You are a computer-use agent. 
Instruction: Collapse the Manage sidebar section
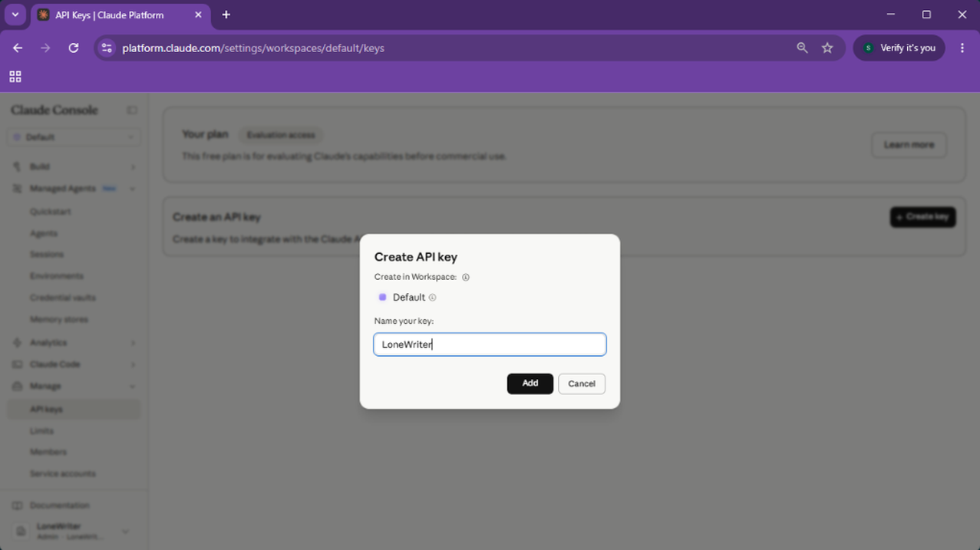[74, 386]
